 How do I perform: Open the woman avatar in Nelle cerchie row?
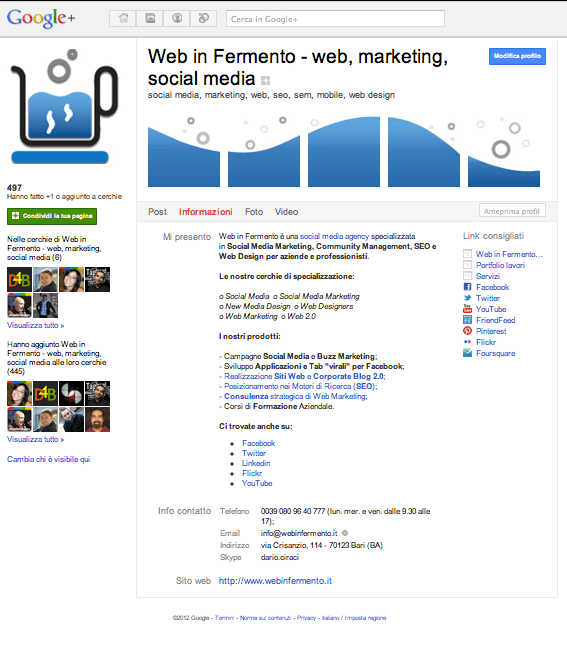pos(71,279)
